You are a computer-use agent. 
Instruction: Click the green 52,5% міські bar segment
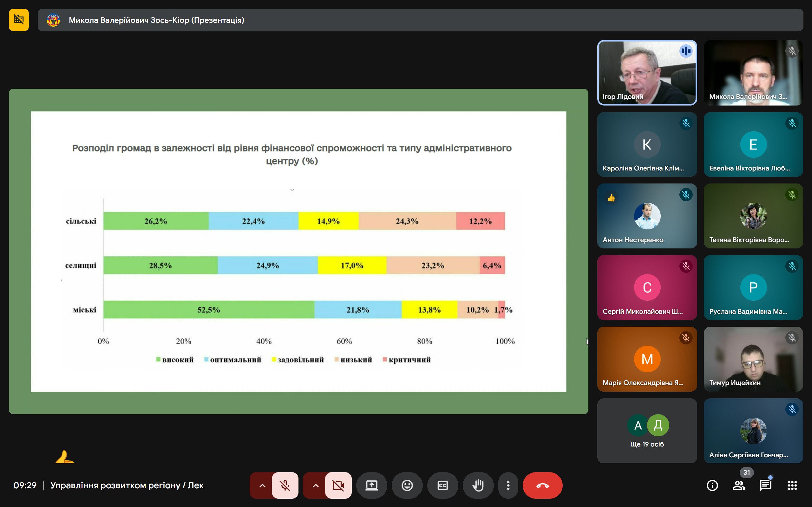point(208,310)
